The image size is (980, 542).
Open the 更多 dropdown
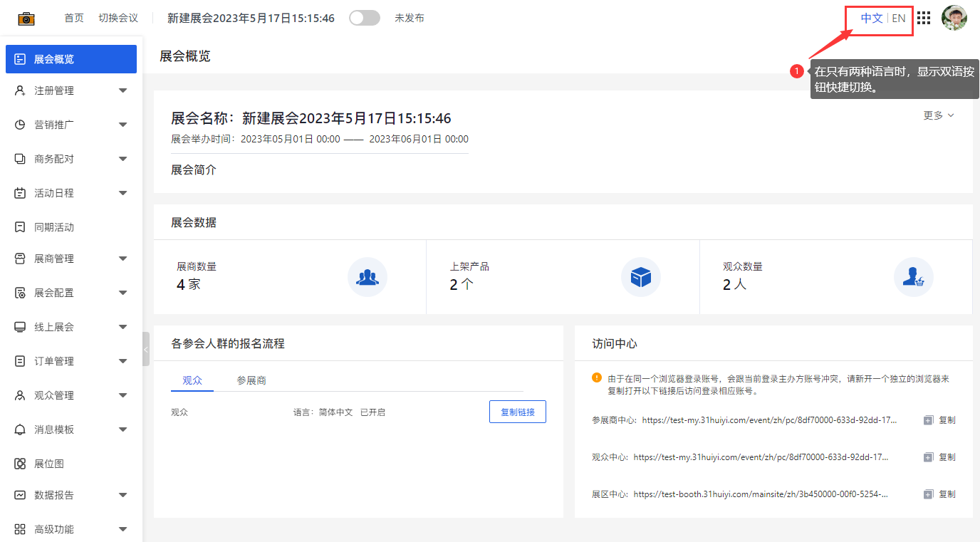tap(938, 115)
